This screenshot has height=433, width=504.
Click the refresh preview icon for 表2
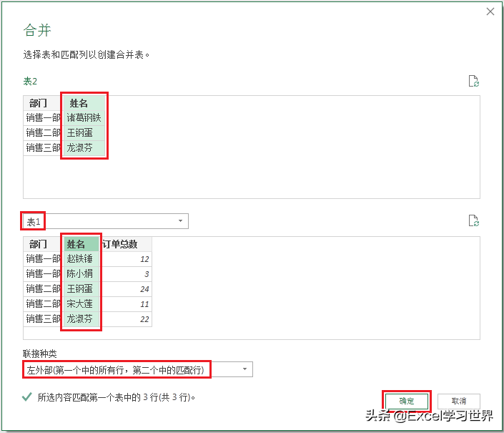click(x=473, y=81)
